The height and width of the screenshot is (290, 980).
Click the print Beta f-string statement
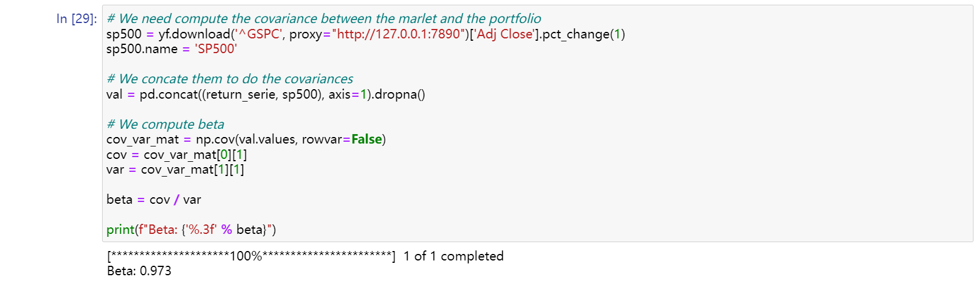coord(191,230)
